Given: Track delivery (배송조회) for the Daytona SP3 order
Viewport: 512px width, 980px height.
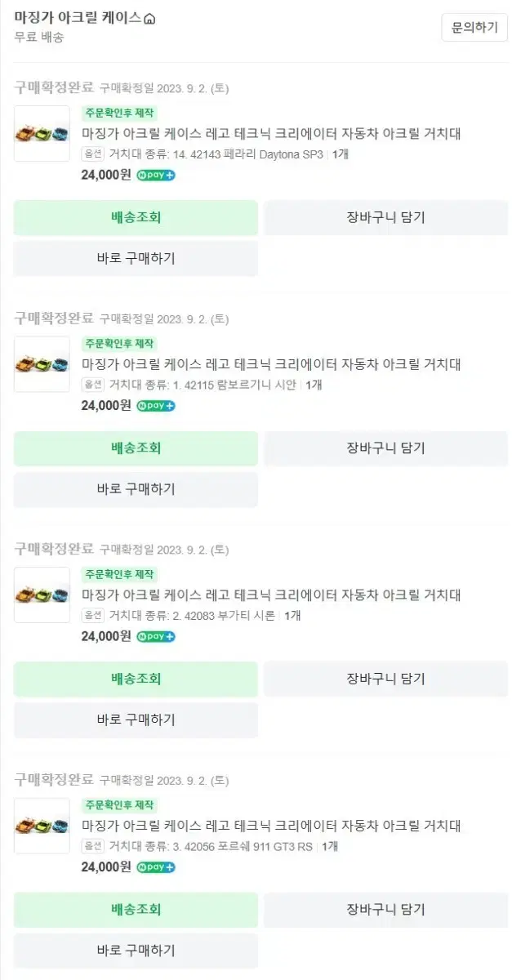Looking at the screenshot, I should coord(136,217).
